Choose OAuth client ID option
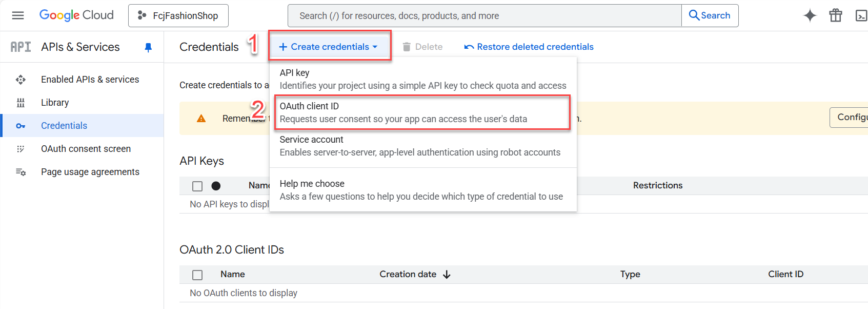The width and height of the screenshot is (868, 309). pos(423,112)
